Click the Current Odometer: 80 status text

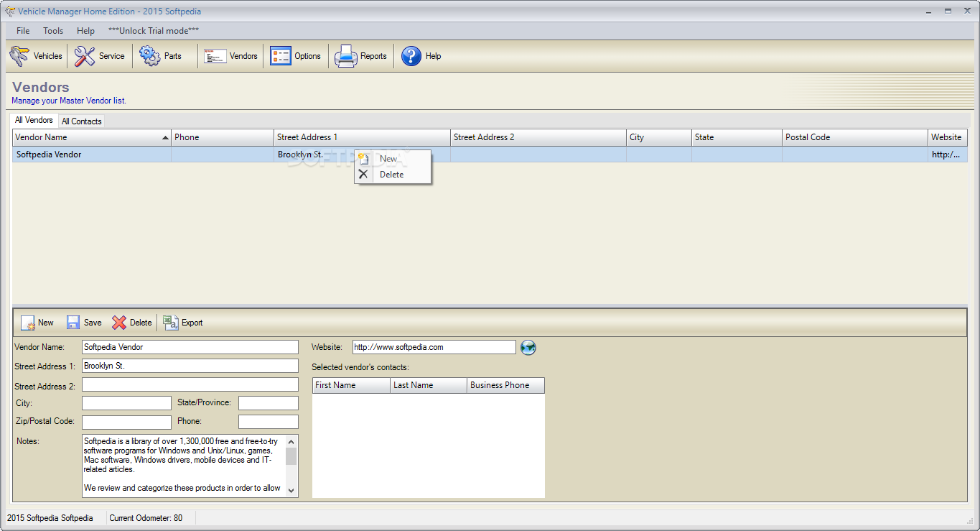tap(146, 518)
